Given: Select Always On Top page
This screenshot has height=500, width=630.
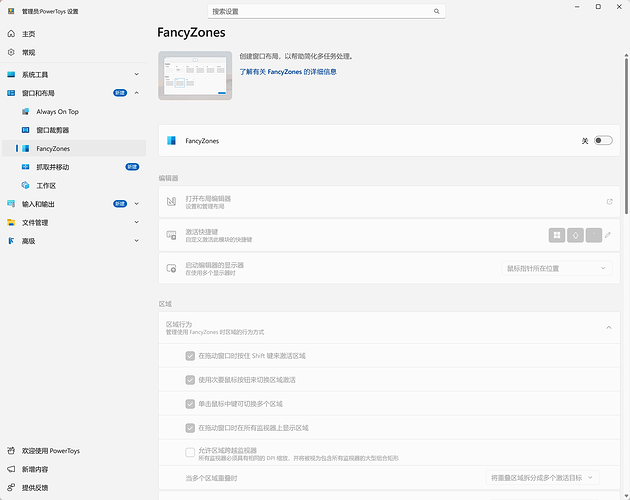Looking at the screenshot, I should pyautogui.click(x=74, y=111).
